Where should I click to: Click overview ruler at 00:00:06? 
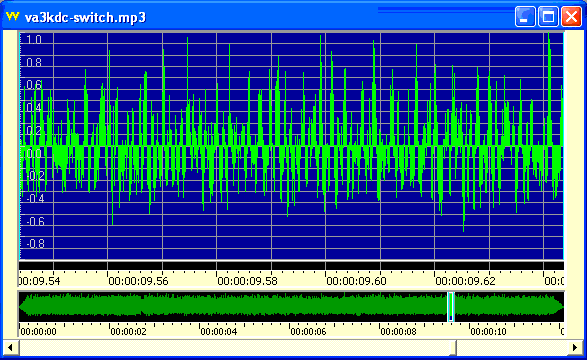[308, 332]
